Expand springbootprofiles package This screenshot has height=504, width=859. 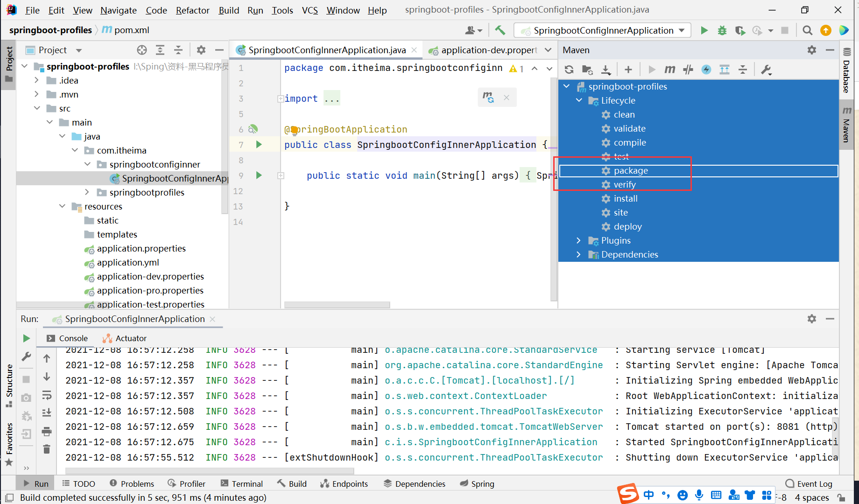87,192
